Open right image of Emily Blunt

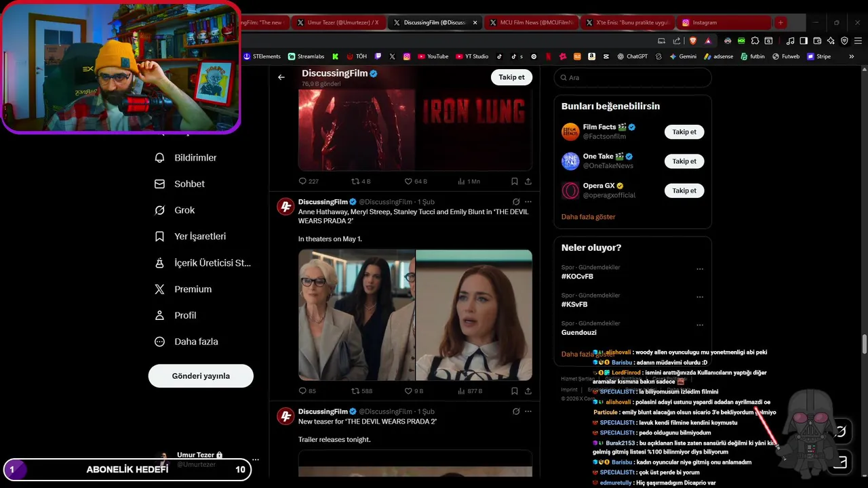[474, 315]
